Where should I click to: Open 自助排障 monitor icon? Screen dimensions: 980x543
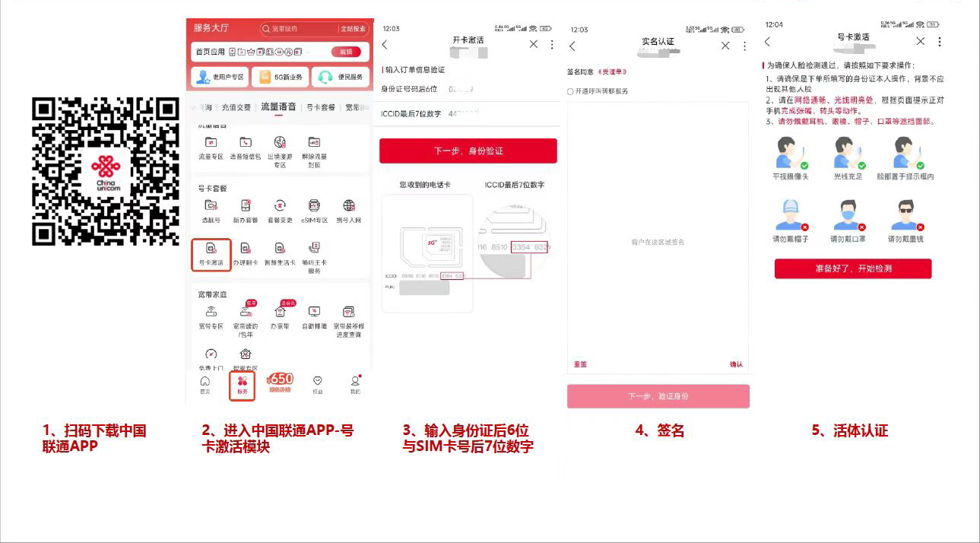pos(314,311)
